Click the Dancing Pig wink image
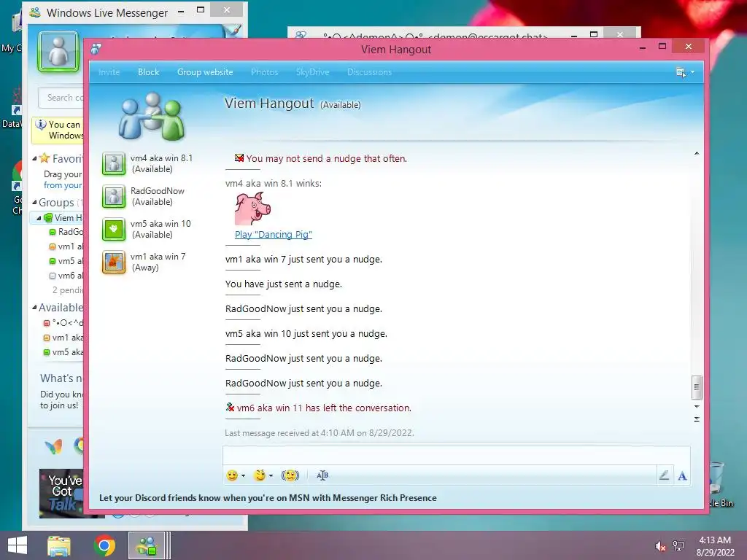The image size is (747, 560). 252,209
